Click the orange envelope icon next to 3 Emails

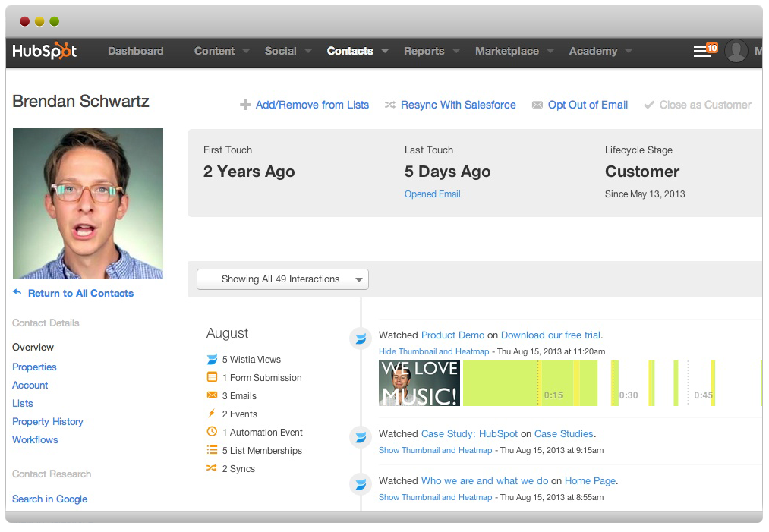tap(212, 395)
